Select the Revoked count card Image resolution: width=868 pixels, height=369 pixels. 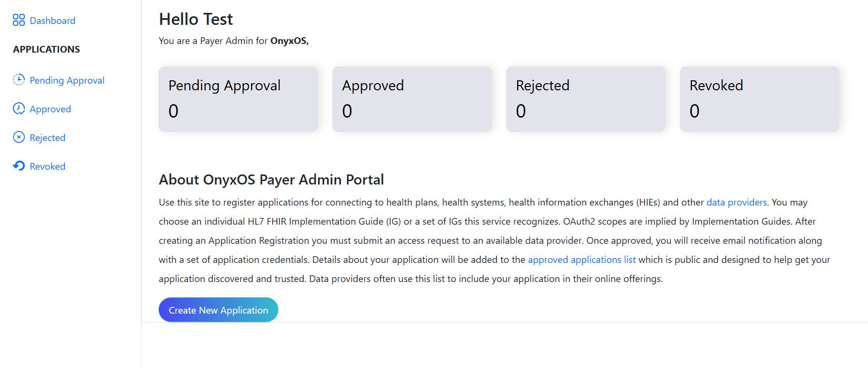759,99
